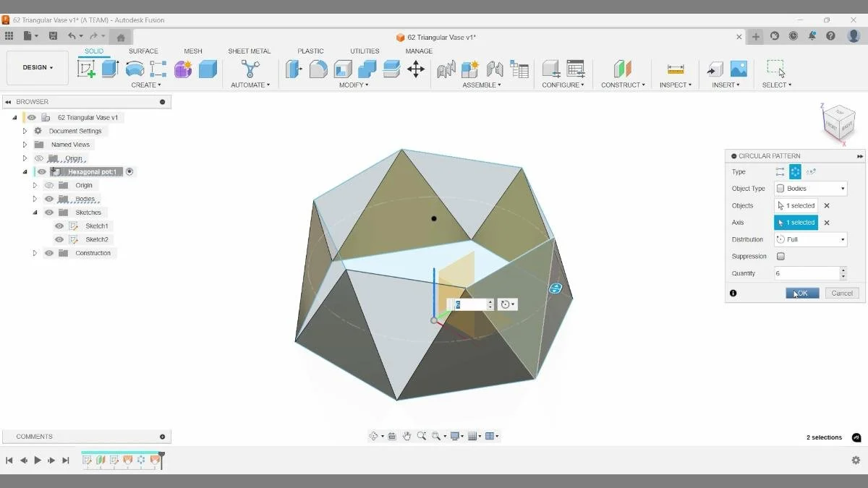Viewport: 868px width, 488px height.
Task: Toggle visibility of Sketch1
Action: tap(59, 226)
